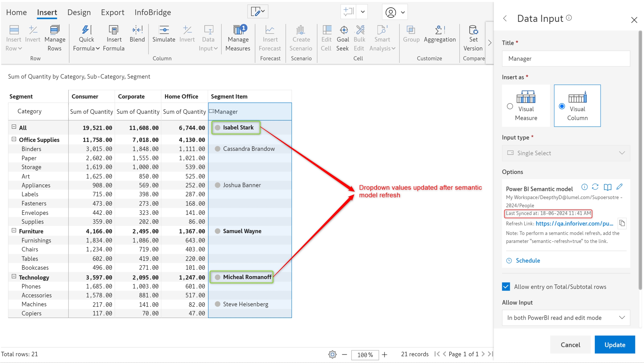Open the Schedule link
This screenshot has height=363, width=644.
[527, 260]
